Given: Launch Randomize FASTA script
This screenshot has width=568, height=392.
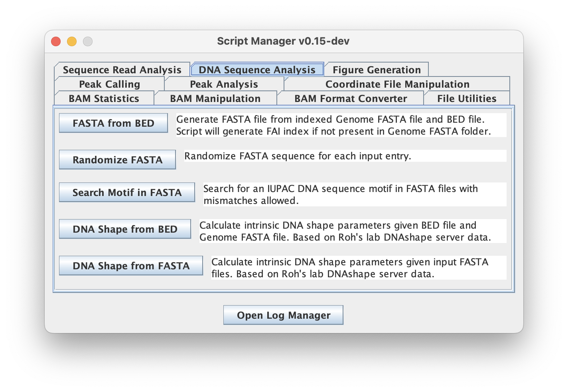Looking at the screenshot, I should 117,160.
